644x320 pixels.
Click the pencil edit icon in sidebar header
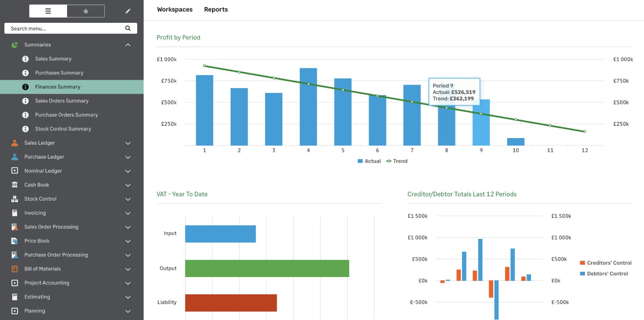[128, 11]
